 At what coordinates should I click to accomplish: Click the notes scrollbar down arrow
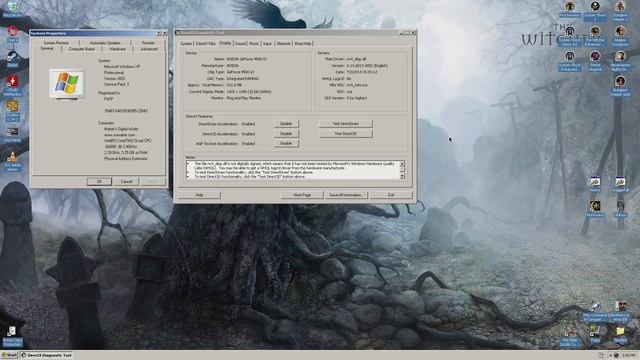point(402,176)
